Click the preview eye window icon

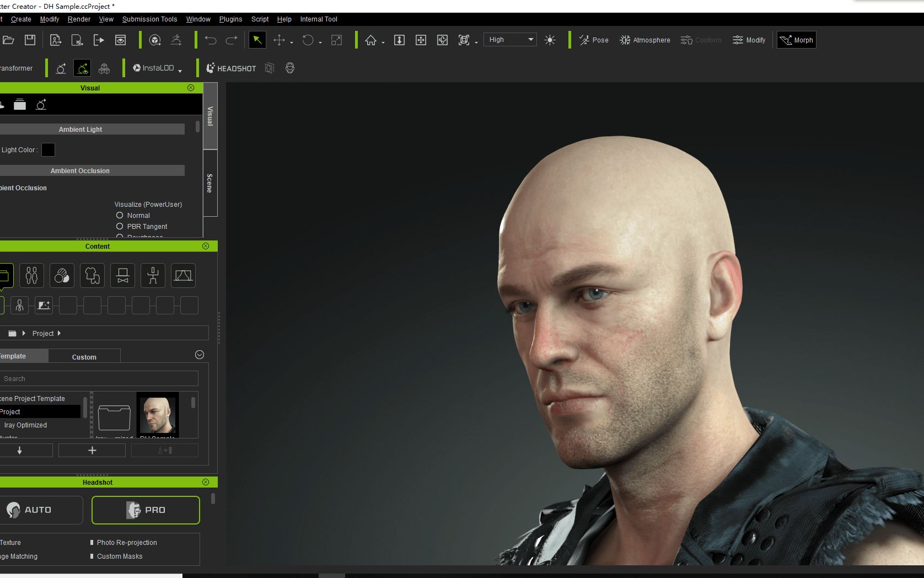120,40
